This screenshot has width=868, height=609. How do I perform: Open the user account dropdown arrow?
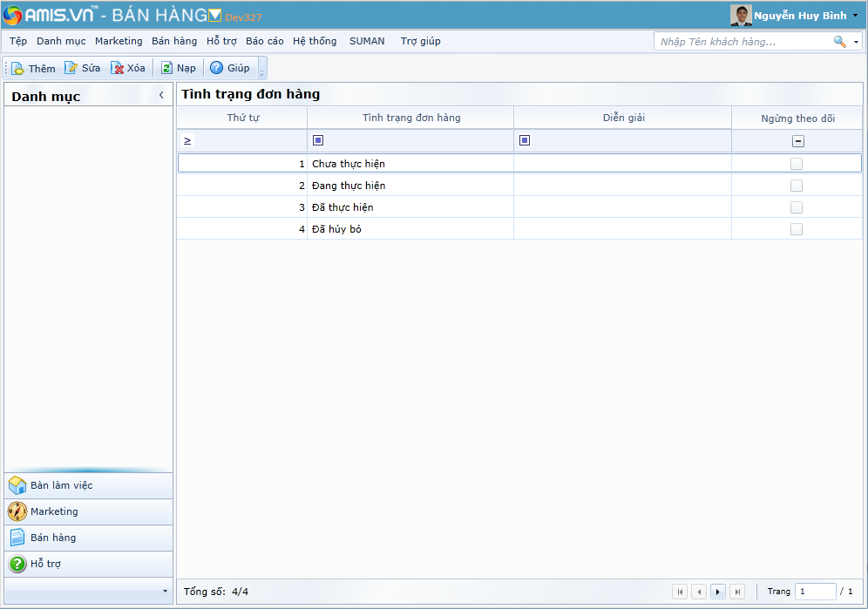856,16
